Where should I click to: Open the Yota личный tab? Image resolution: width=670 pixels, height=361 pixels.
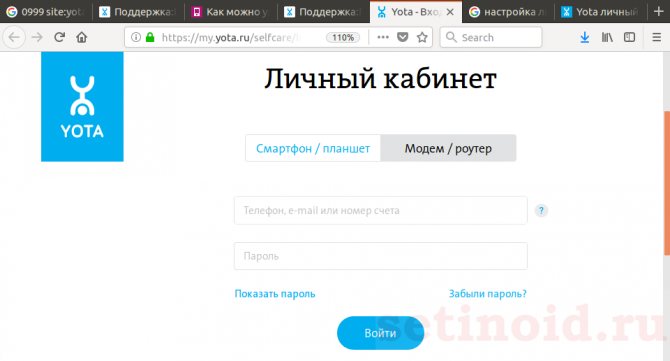click(x=600, y=12)
